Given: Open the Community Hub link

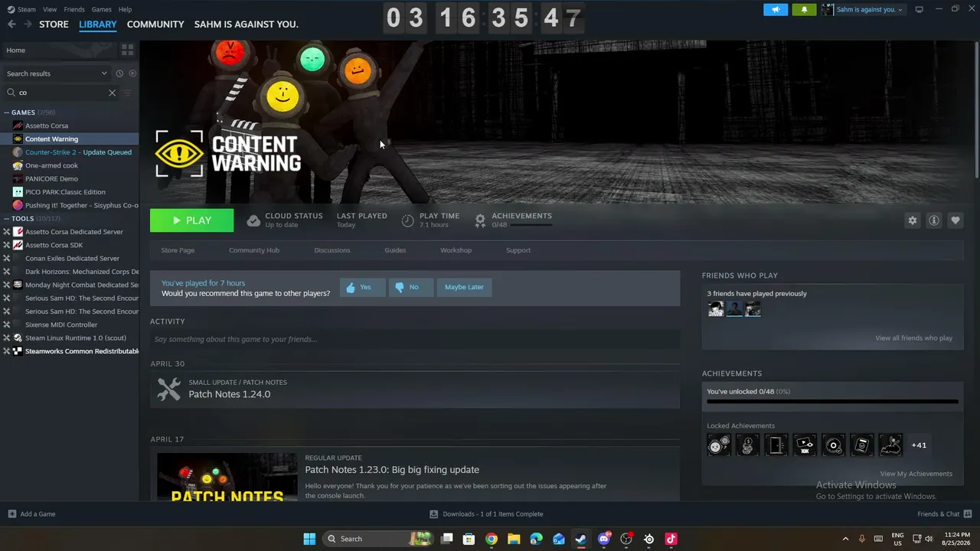Looking at the screenshot, I should 254,250.
